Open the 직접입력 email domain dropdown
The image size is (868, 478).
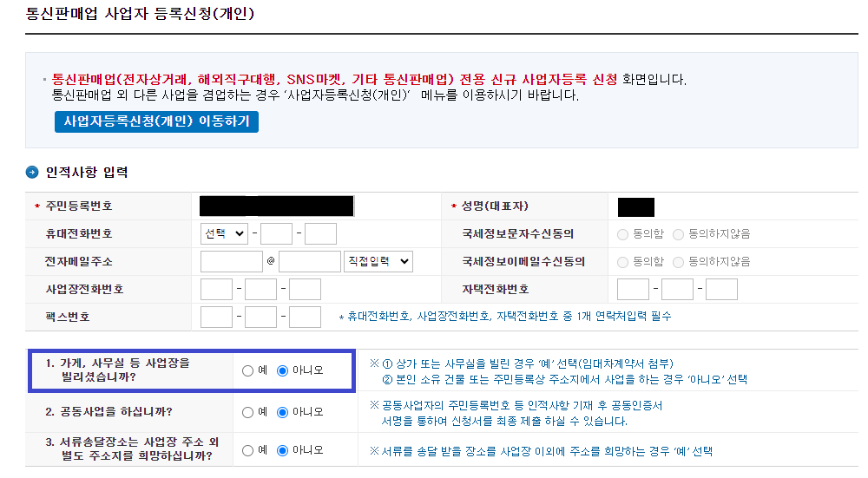pyautogui.click(x=378, y=261)
